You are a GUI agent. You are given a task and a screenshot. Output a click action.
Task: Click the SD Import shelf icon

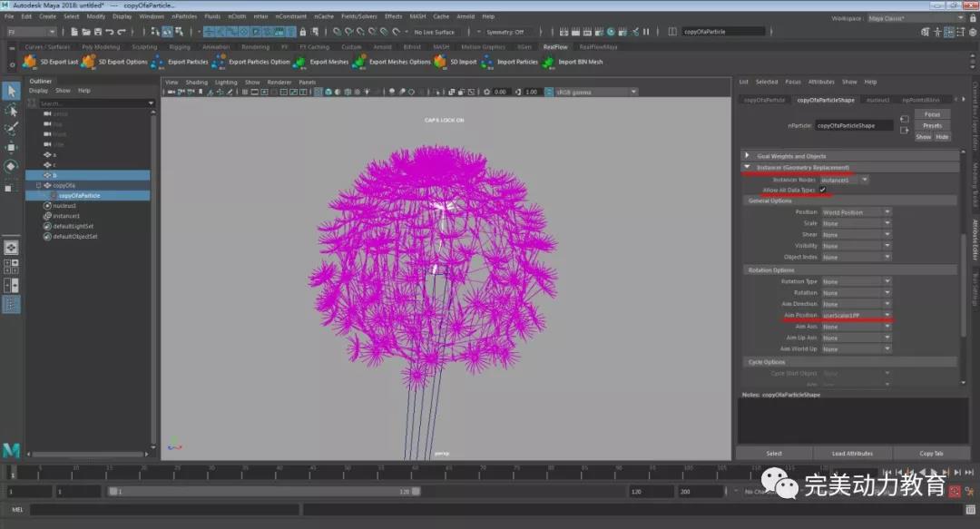point(440,62)
